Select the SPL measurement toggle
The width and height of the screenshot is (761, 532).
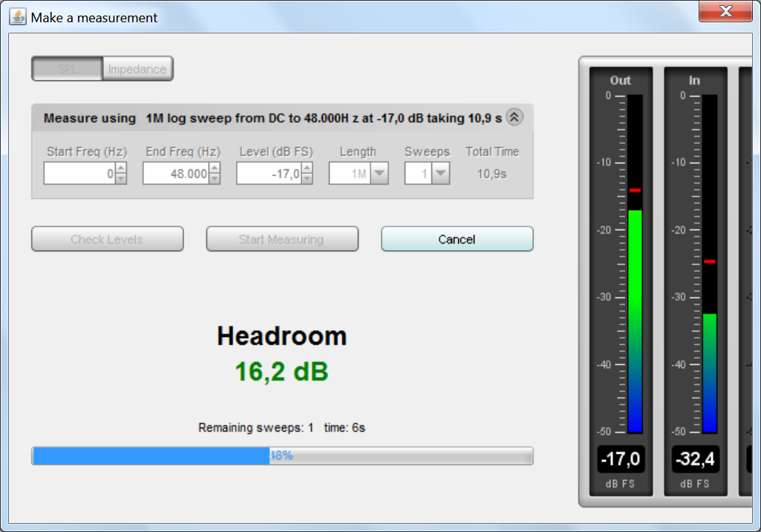pos(67,69)
